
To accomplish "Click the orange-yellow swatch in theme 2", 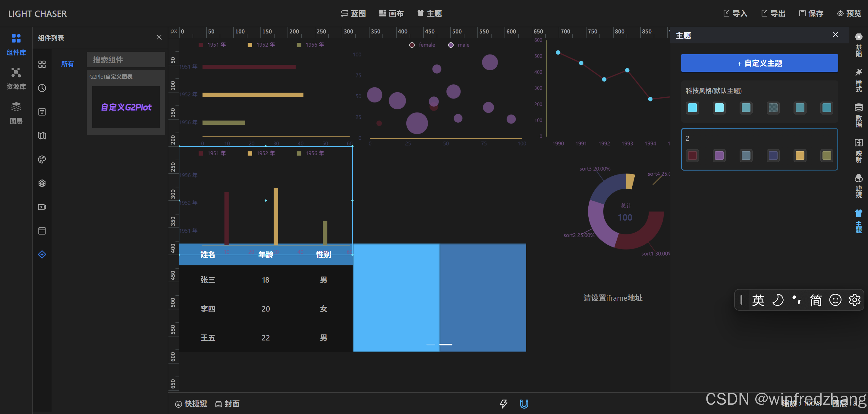I will [800, 155].
